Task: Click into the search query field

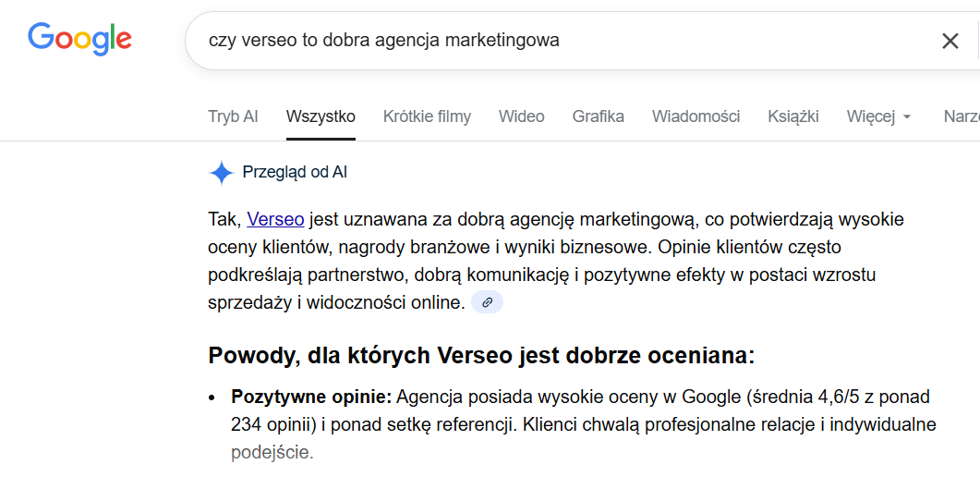Action: [554, 41]
